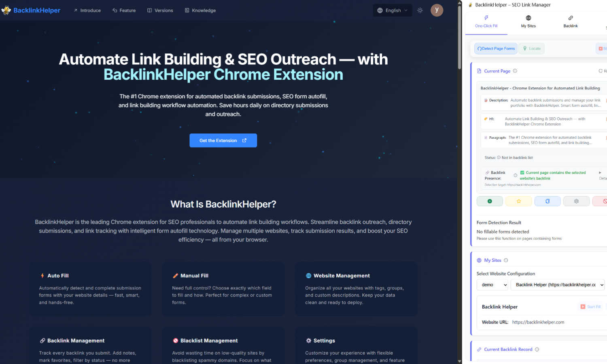607x364 pixels.
Task: Click the info icon next to Status
Action: (x=499, y=158)
